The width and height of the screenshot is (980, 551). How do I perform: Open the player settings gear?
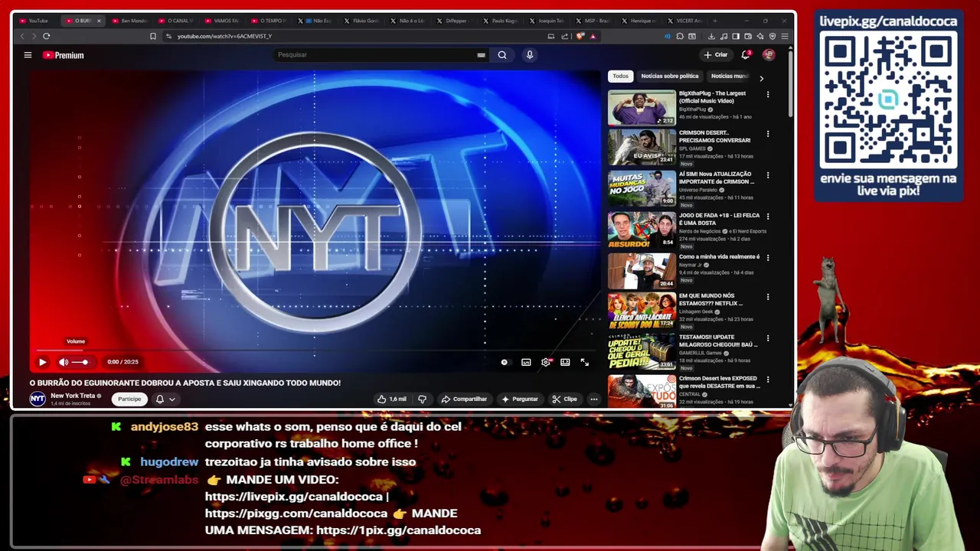coord(545,362)
